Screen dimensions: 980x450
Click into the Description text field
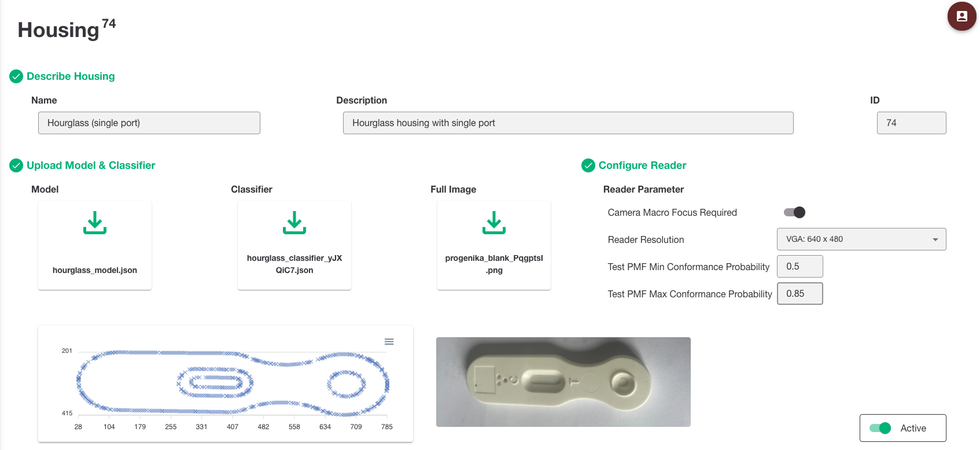(x=568, y=123)
